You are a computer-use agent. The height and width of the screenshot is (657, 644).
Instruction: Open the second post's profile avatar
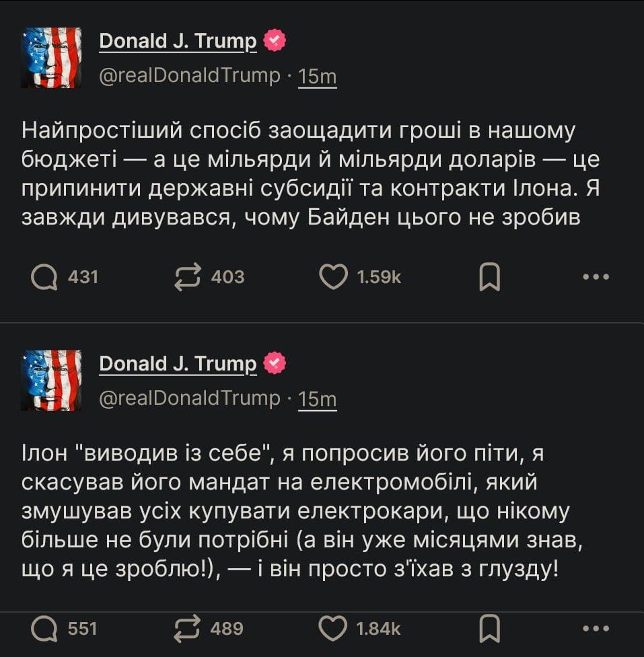(51, 381)
